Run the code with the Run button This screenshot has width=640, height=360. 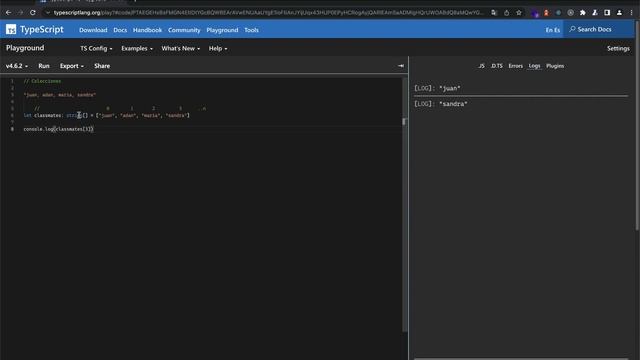pos(44,66)
